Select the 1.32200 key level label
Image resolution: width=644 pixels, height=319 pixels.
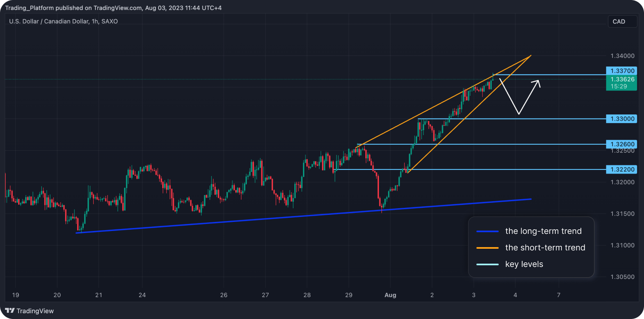[622, 169]
